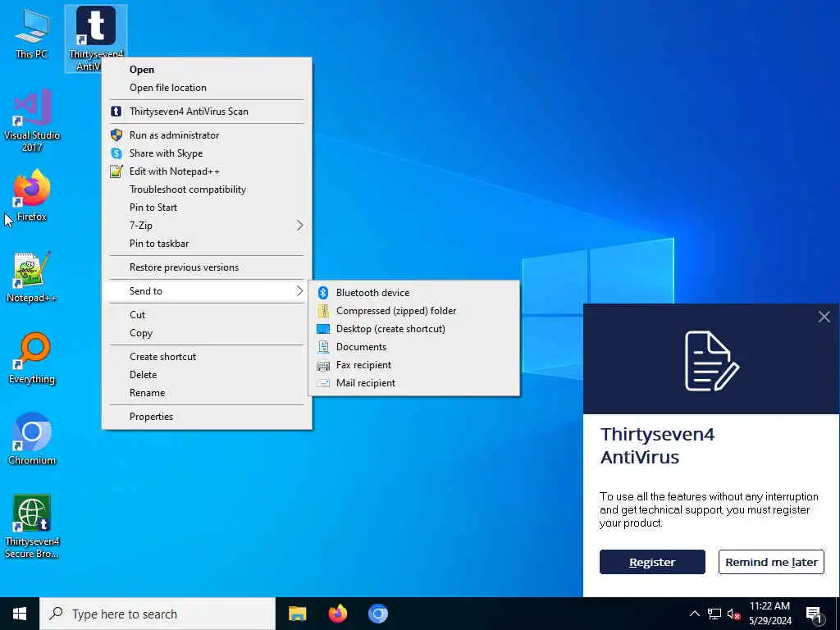Open the This PC desktop icon
Image resolution: width=840 pixels, height=630 pixels.
[x=32, y=33]
